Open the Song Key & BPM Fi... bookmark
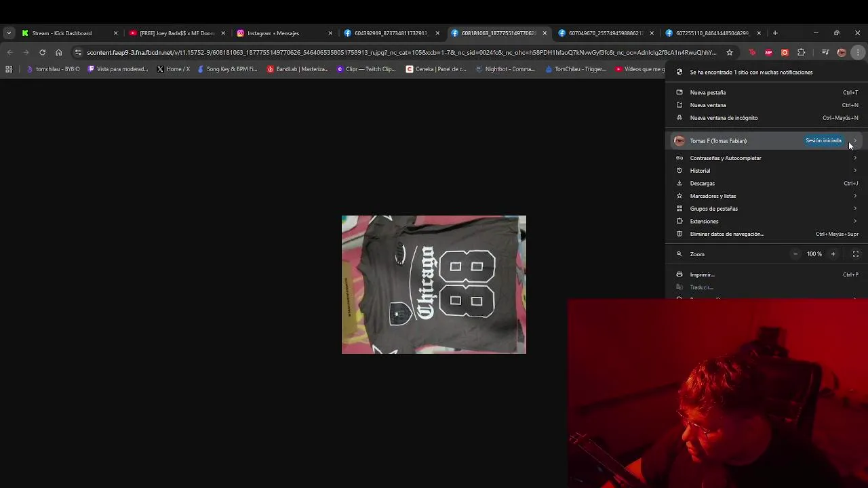 pos(227,68)
